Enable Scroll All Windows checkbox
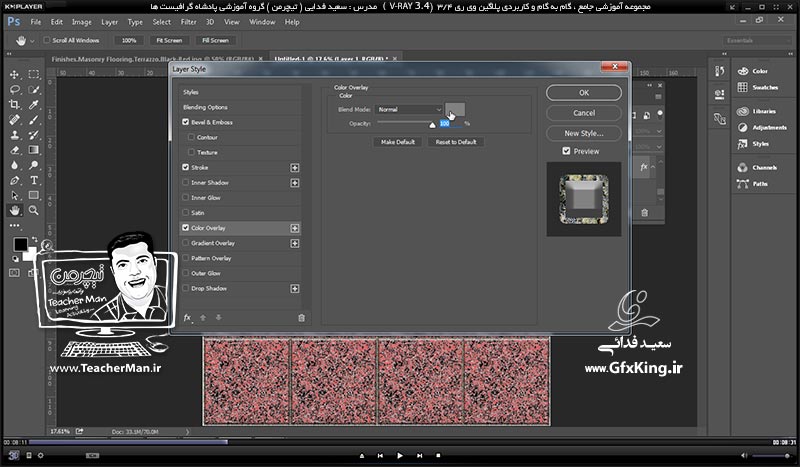The width and height of the screenshot is (800, 467). (47, 40)
